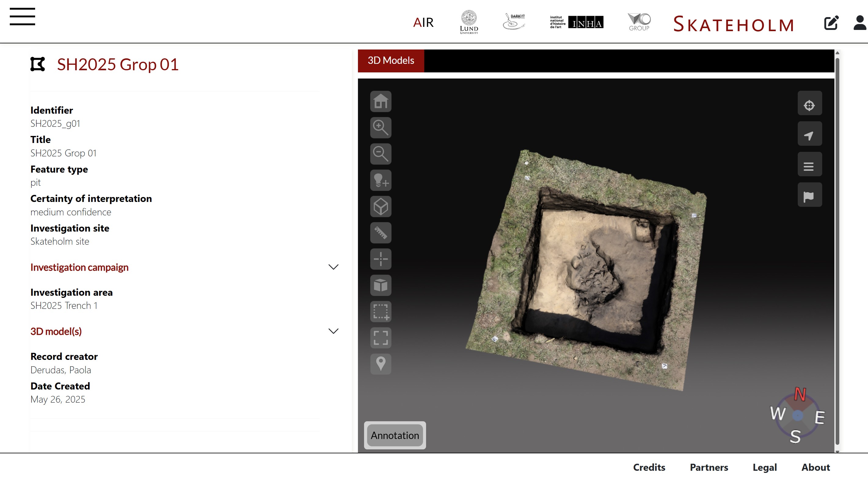The height and width of the screenshot is (479, 868).
Task: Toggle the lighting bulb tool
Action: pos(381,180)
